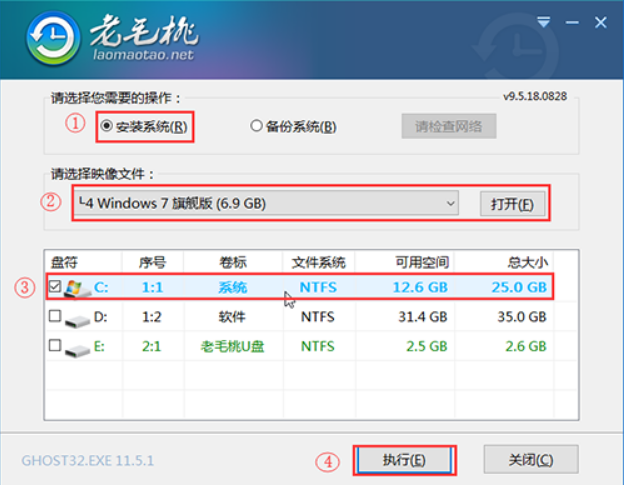The width and height of the screenshot is (624, 487).
Task: Select the 安装系统(R) radio option
Action: coord(105,127)
